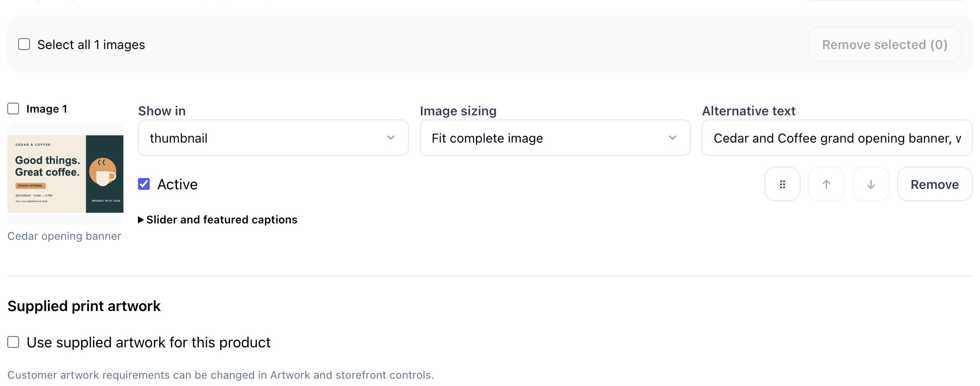Open the Image sizing dropdown
The height and width of the screenshot is (386, 980).
(555, 138)
